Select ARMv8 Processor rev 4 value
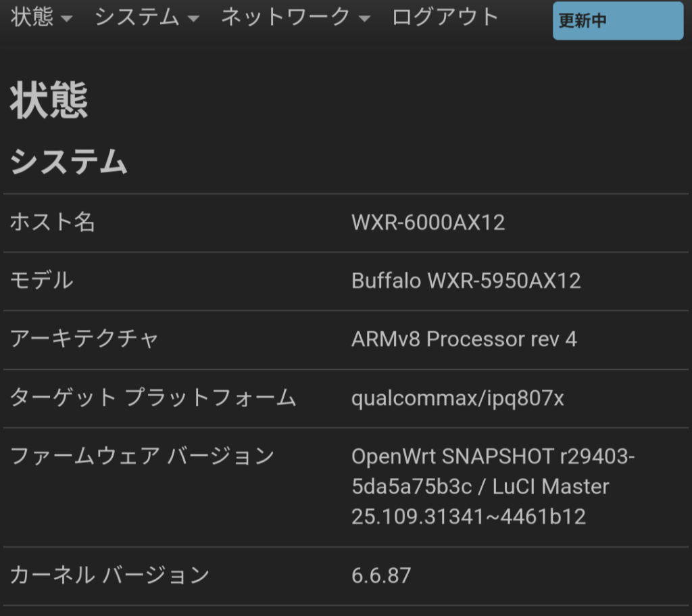Image resolution: width=692 pixels, height=616 pixels. (x=464, y=339)
